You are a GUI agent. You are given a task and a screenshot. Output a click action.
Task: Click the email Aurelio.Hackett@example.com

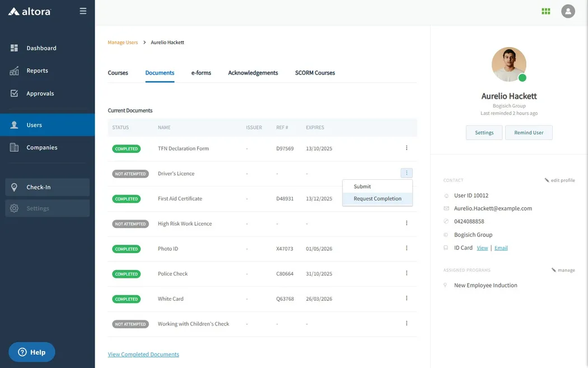coord(493,208)
